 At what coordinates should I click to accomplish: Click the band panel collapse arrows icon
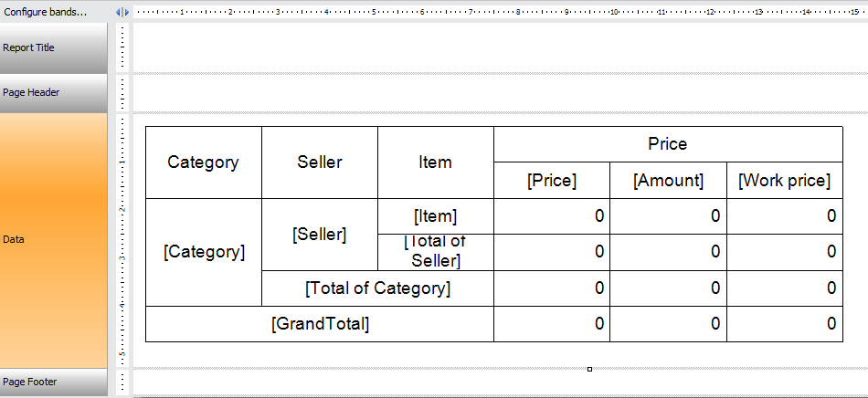coord(122,12)
